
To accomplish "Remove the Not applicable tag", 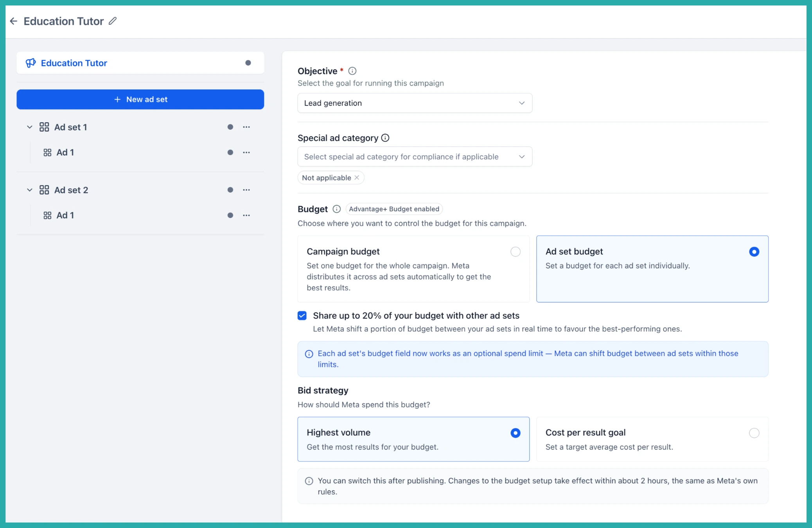I will (x=357, y=177).
